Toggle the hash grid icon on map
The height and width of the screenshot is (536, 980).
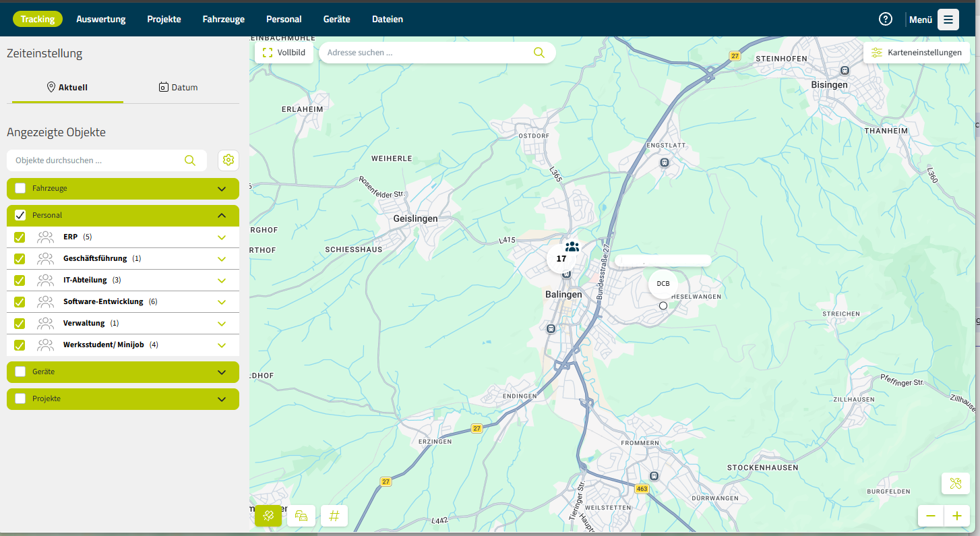[x=334, y=516]
